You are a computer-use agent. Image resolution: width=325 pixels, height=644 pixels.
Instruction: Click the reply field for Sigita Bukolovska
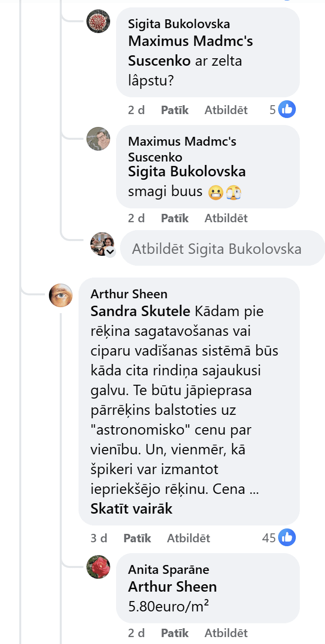(222, 248)
